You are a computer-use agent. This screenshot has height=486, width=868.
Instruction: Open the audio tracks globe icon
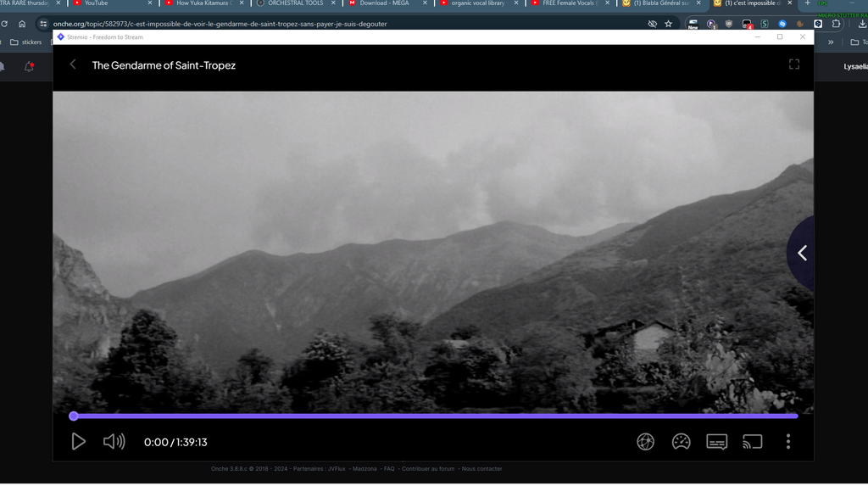point(645,442)
